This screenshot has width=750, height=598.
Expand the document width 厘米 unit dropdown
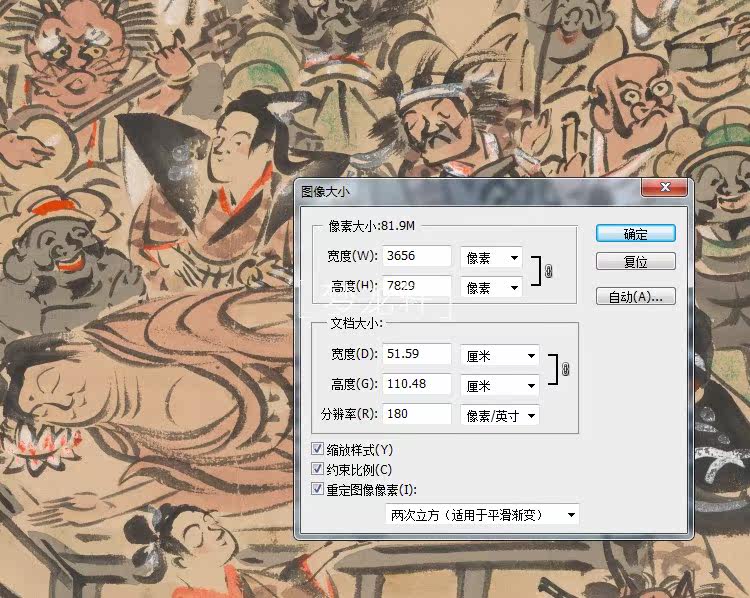click(x=500, y=356)
